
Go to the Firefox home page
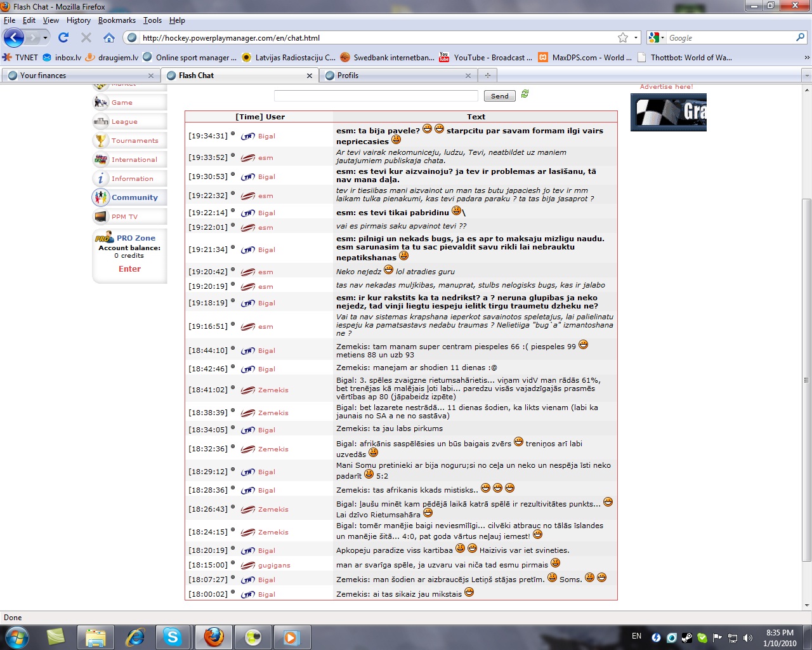pyautogui.click(x=109, y=37)
